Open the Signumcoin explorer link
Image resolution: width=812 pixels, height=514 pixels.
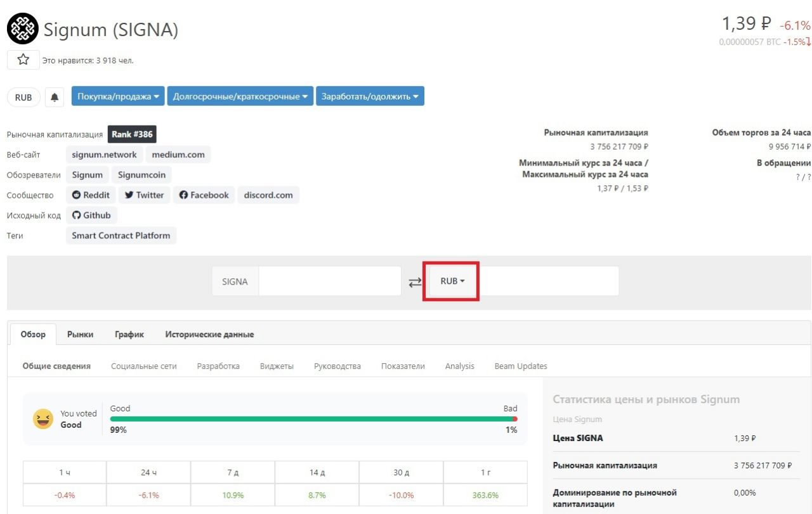pyautogui.click(x=141, y=175)
